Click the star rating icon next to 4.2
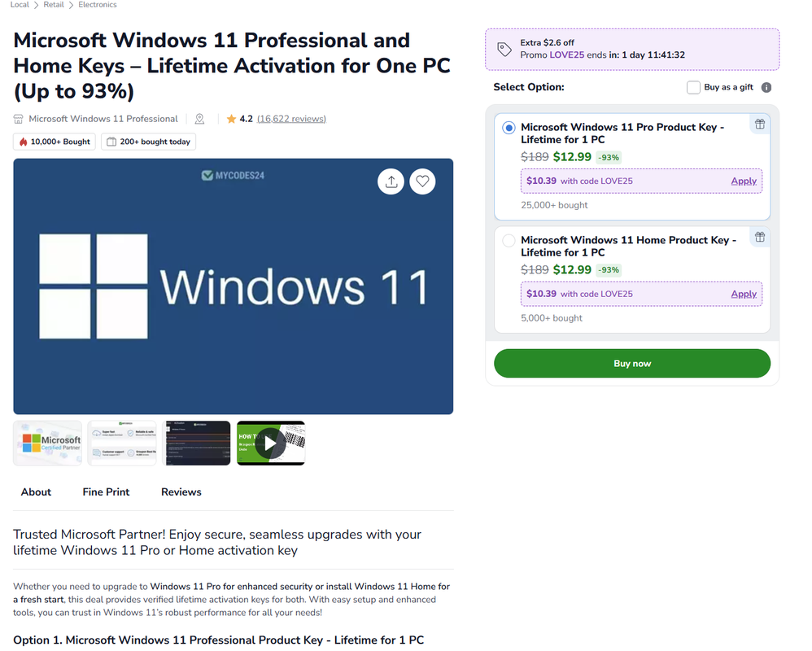The height and width of the screenshot is (651, 812). coord(232,119)
